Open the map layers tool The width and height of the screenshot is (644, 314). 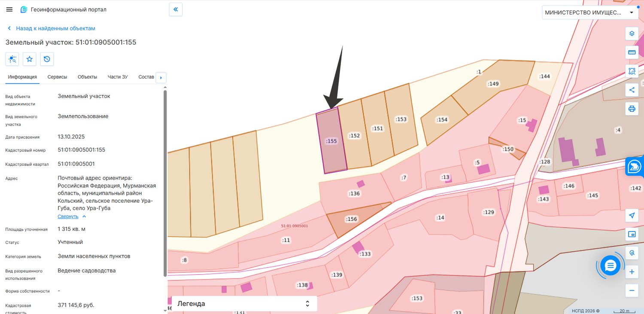pos(632,34)
